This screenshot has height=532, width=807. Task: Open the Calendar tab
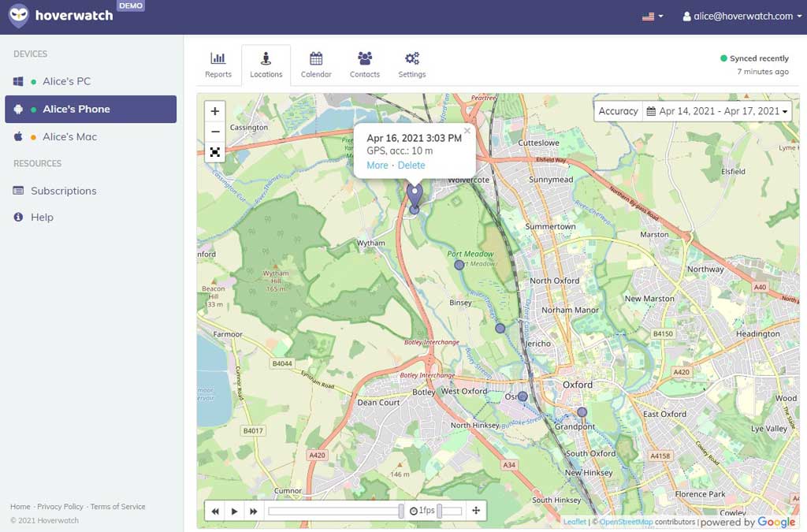(x=316, y=65)
